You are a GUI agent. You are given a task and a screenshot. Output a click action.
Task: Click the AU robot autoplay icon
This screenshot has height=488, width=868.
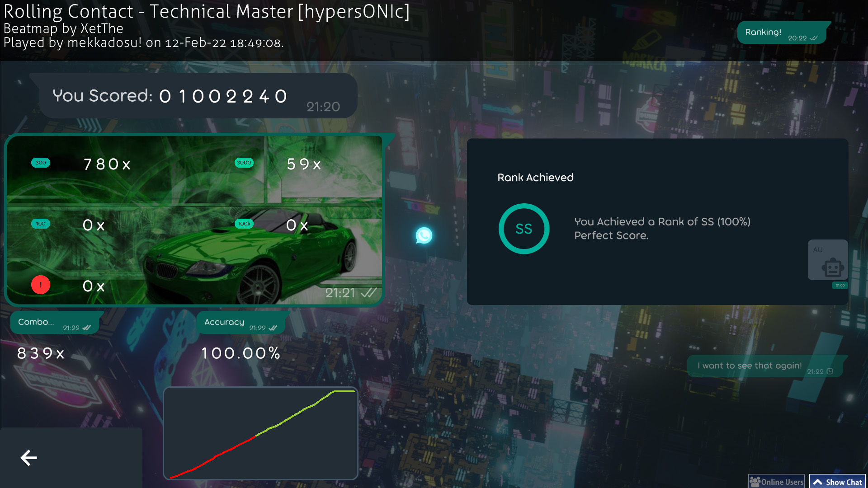832,267
